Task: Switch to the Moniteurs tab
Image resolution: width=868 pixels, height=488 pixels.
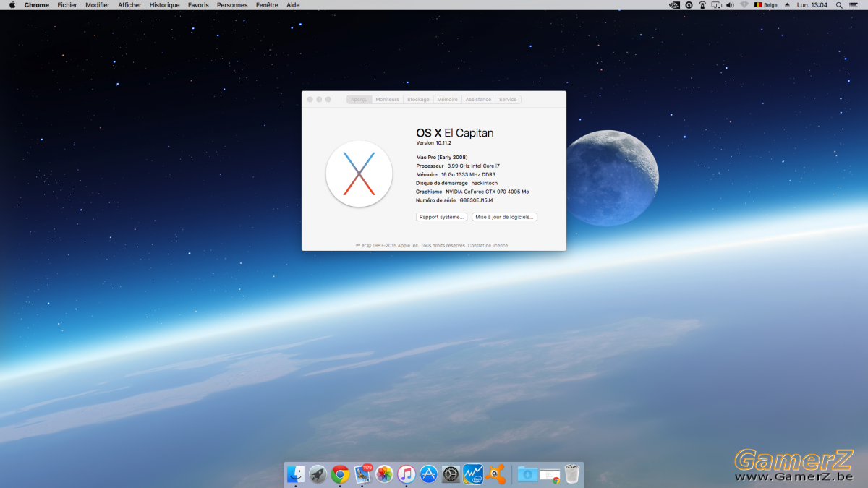Action: click(x=388, y=99)
